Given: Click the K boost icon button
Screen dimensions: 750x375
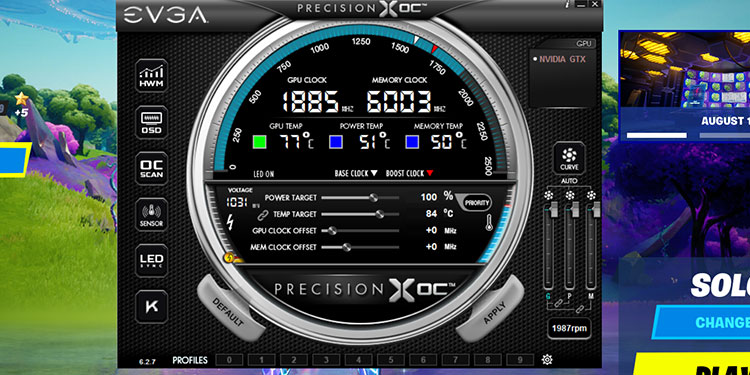Looking at the screenshot, I should click(x=152, y=307).
